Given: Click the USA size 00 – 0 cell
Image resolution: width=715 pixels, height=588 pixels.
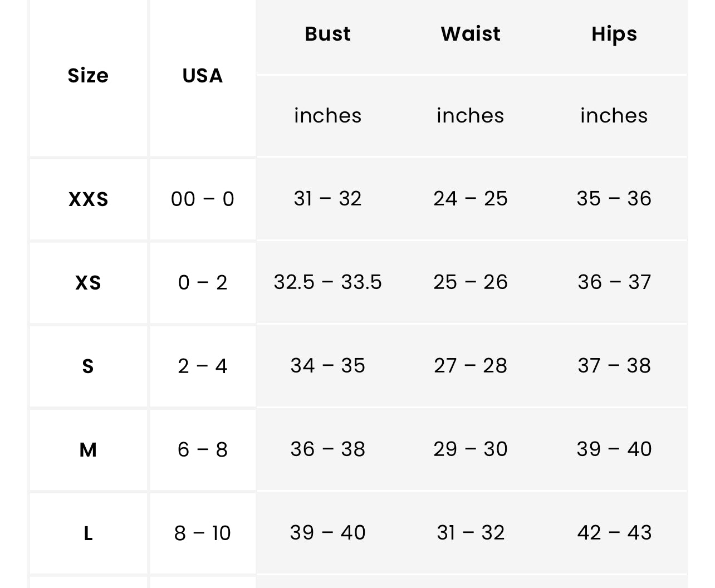Looking at the screenshot, I should pos(203,199).
